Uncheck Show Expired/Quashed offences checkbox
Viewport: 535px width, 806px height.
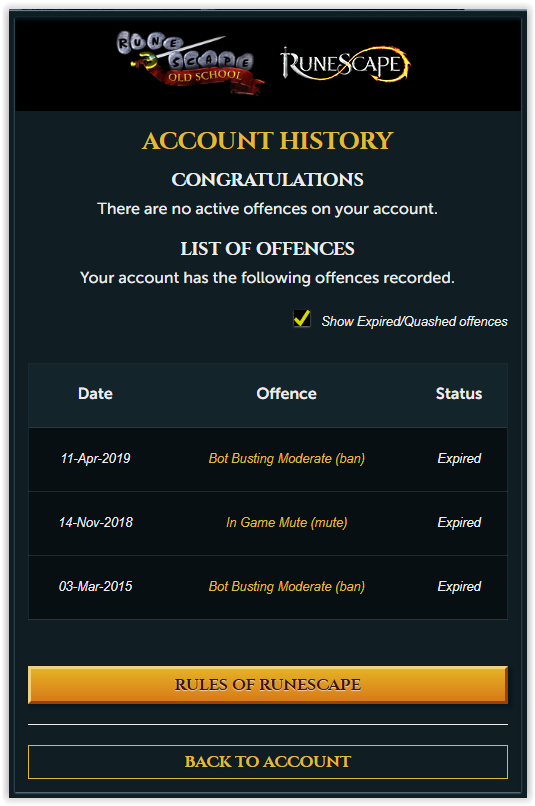(302, 319)
